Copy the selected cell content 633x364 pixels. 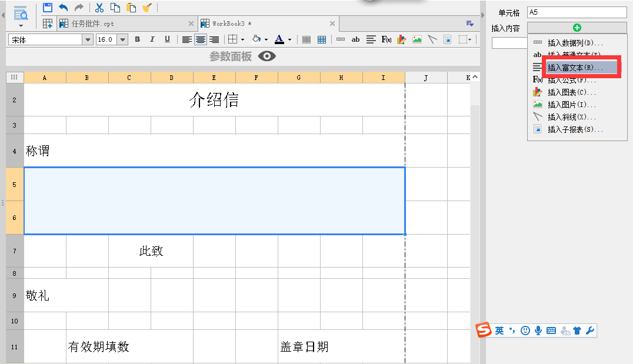(x=115, y=7)
